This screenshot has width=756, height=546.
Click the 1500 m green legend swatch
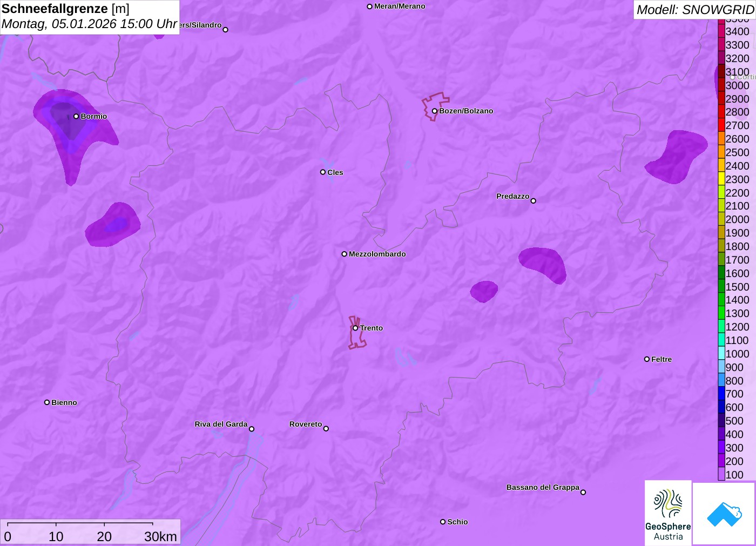point(721,286)
